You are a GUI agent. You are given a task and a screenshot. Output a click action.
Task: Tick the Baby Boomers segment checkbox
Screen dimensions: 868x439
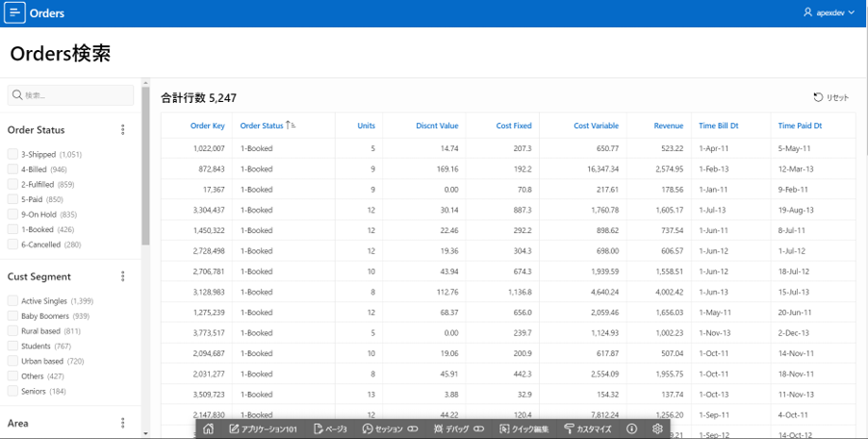[x=13, y=316]
